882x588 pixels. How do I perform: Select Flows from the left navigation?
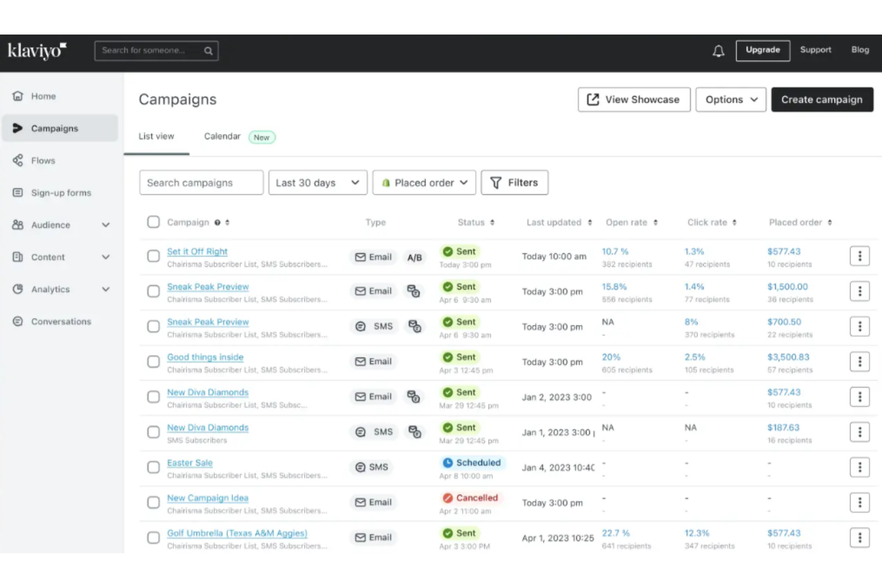pos(42,160)
